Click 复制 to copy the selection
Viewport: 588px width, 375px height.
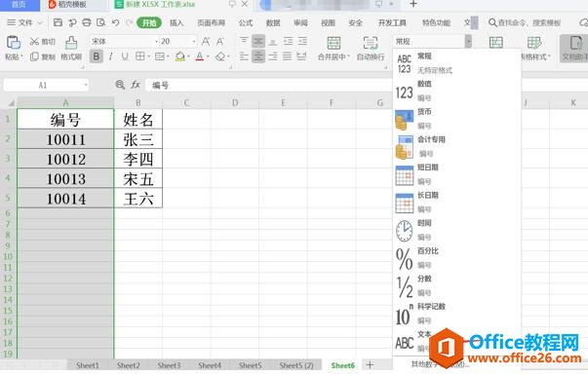(42, 56)
